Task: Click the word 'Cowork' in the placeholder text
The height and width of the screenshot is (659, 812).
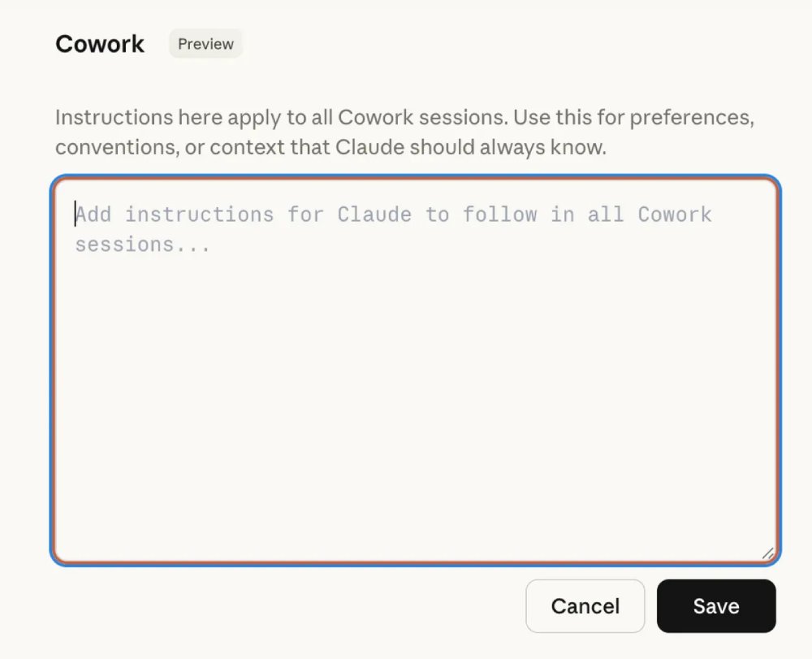Action: (674, 215)
